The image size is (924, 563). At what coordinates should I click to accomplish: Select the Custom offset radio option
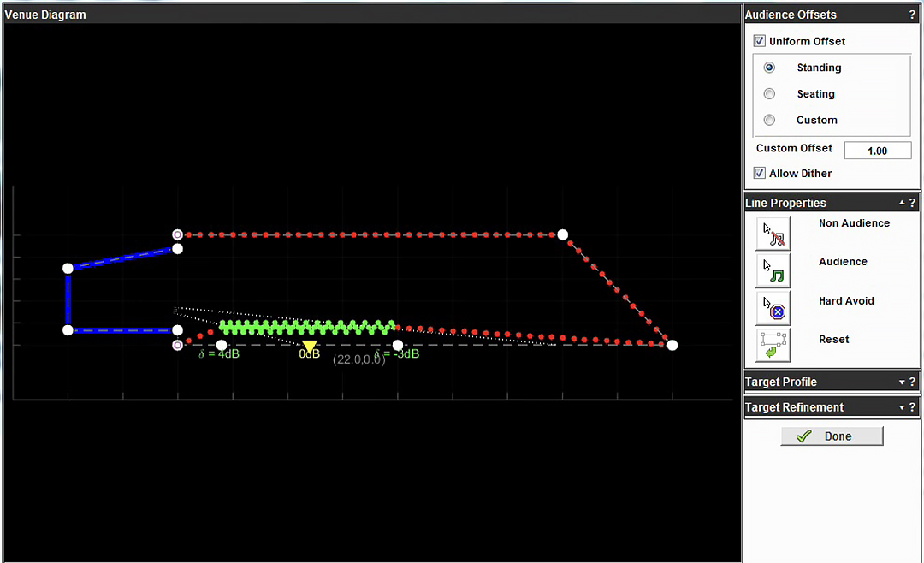(770, 120)
